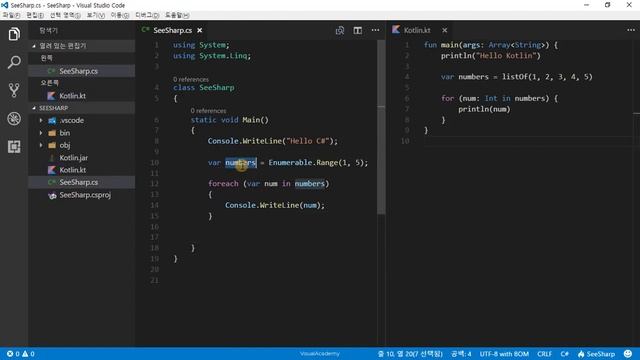The image size is (640, 360).
Task: Click the UTF-8 with BOM encoding
Action: tap(504, 354)
